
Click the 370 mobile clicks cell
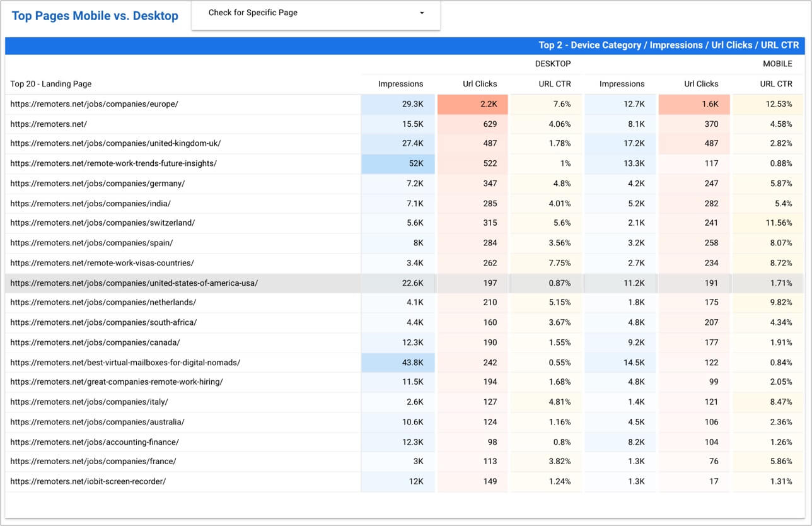pyautogui.click(x=694, y=124)
